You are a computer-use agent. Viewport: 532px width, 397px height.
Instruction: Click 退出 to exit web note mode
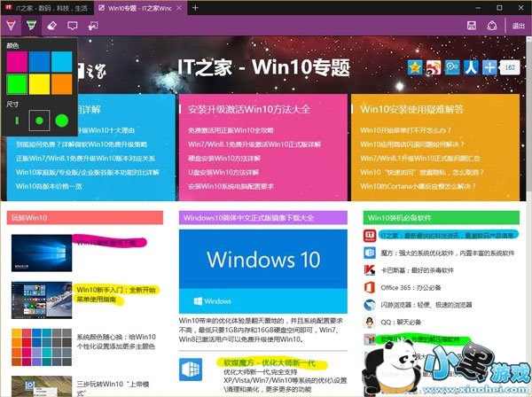coord(519,26)
